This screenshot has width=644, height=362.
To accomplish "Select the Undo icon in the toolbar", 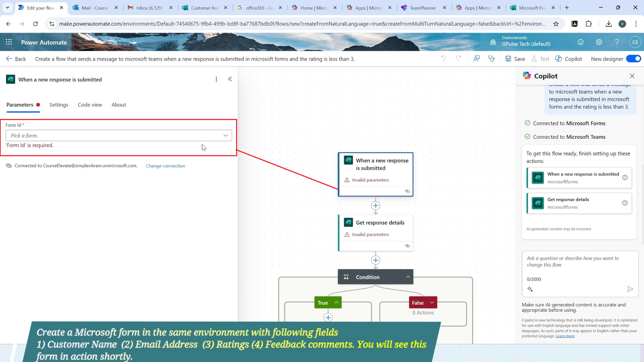I will [x=443, y=59].
